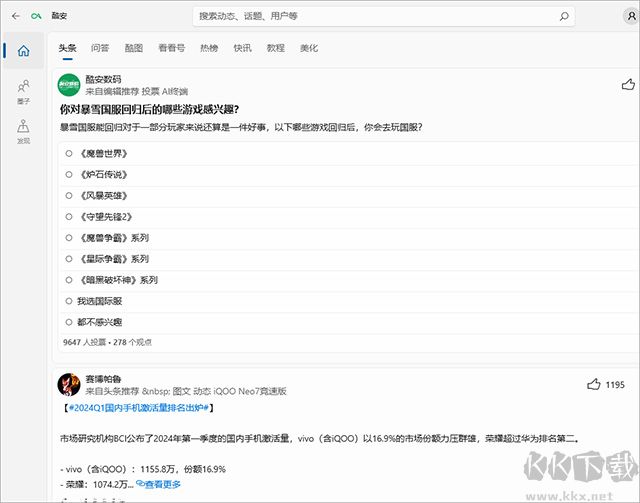Open the home sidebar icon
Viewport: 640px width, 503px height.
tap(24, 51)
